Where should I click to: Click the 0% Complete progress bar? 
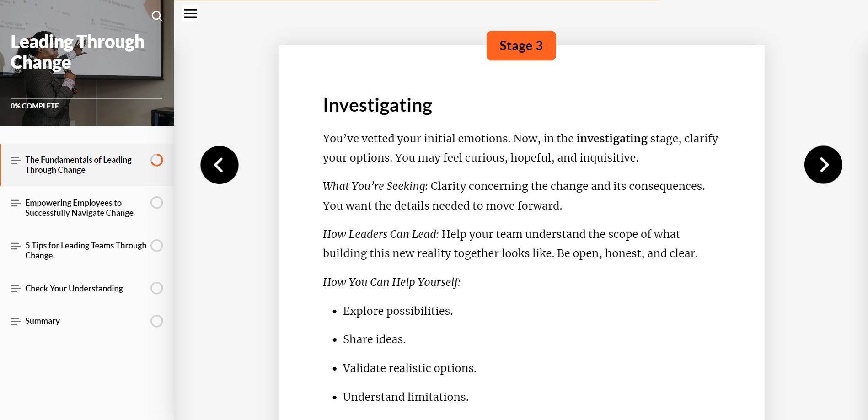coord(86,98)
